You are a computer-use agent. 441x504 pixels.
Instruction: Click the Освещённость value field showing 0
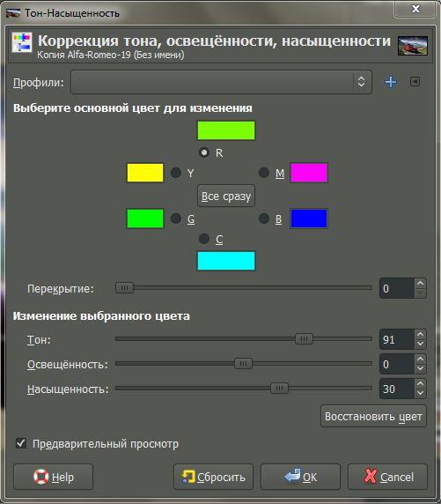click(x=397, y=364)
